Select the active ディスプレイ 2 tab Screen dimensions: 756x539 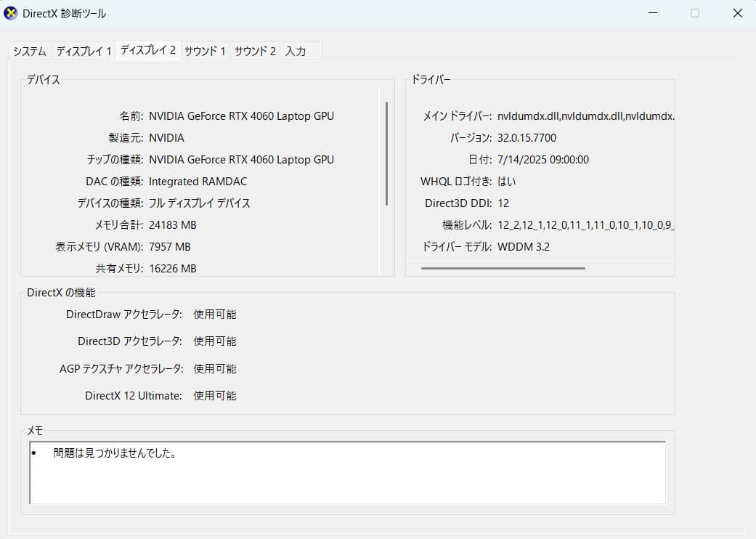[147, 49]
